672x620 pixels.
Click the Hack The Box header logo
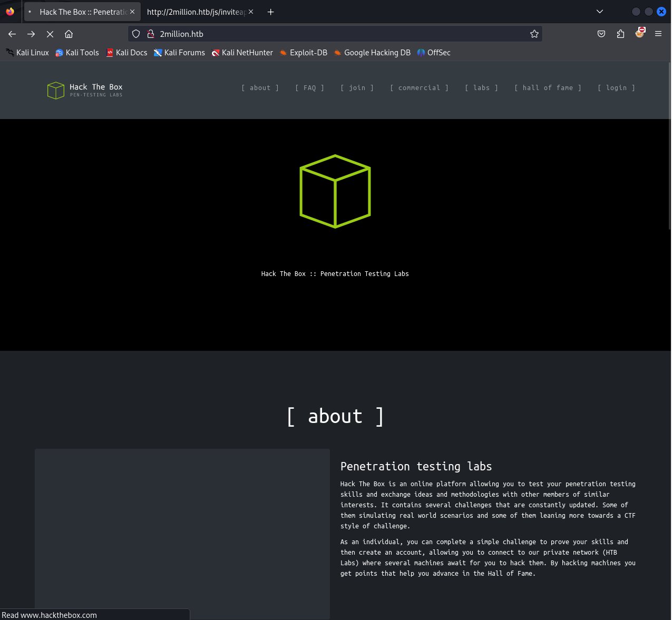point(85,90)
